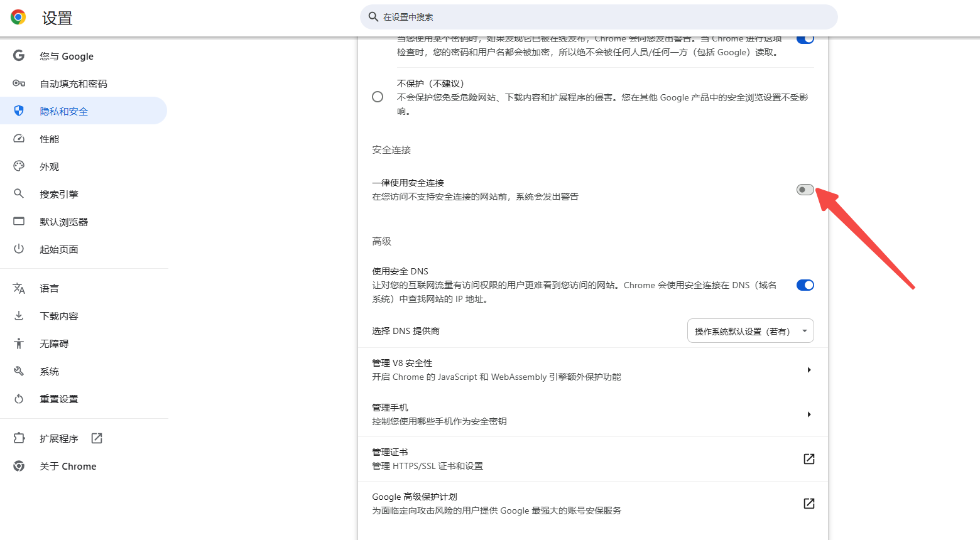The height and width of the screenshot is (540, 980).
Task: Click the 高级 section heading
Action: pyautogui.click(x=381, y=241)
